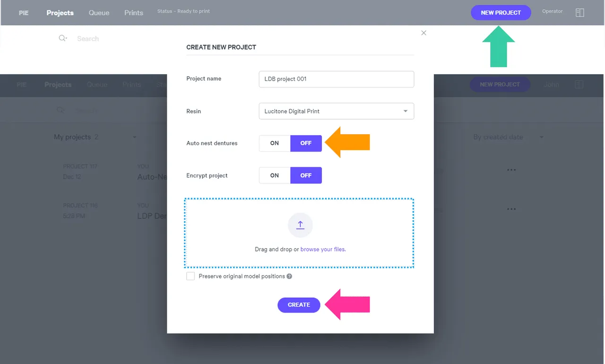Screen dimensions: 605x364
Task: Switch to the Queue tab
Action: (x=99, y=13)
